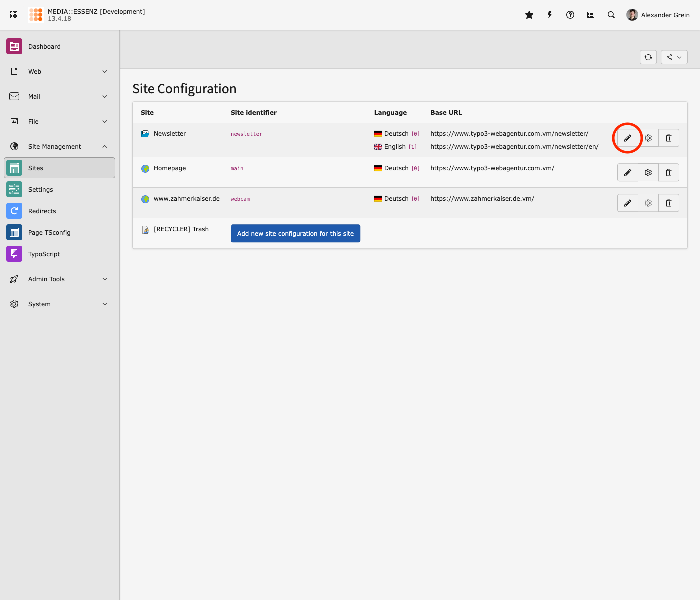Viewport: 700px width, 600px height.
Task: Open the bookmarks star icon
Action: tap(529, 15)
